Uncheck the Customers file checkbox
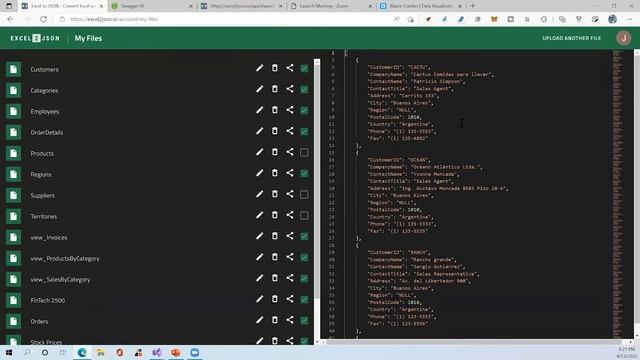The height and width of the screenshot is (360, 640). (304, 69)
